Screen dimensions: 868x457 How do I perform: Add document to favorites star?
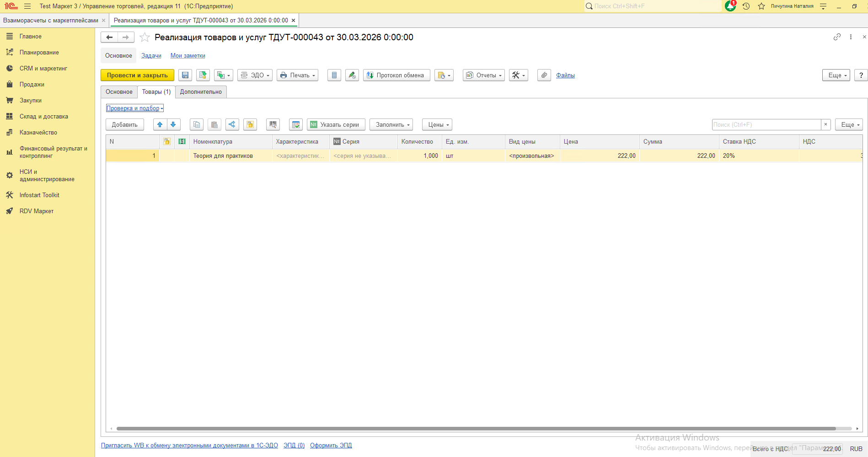coord(145,38)
